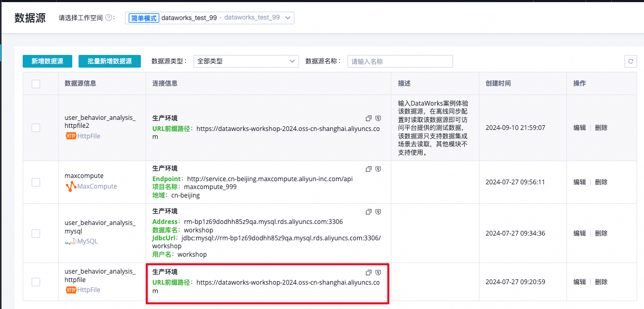This screenshot has width=644, height=309.
Task: Copy connection info for maxcompute datasource
Action: [x=369, y=169]
